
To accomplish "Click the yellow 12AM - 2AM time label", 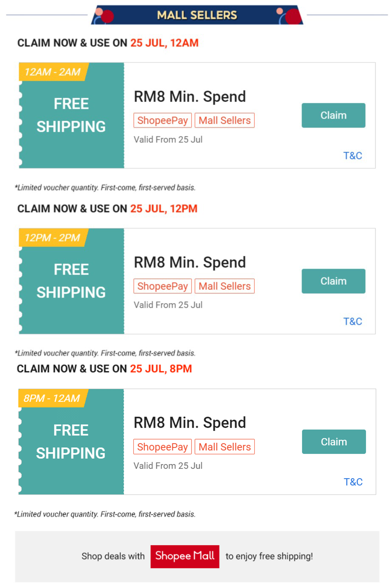I will (x=52, y=72).
